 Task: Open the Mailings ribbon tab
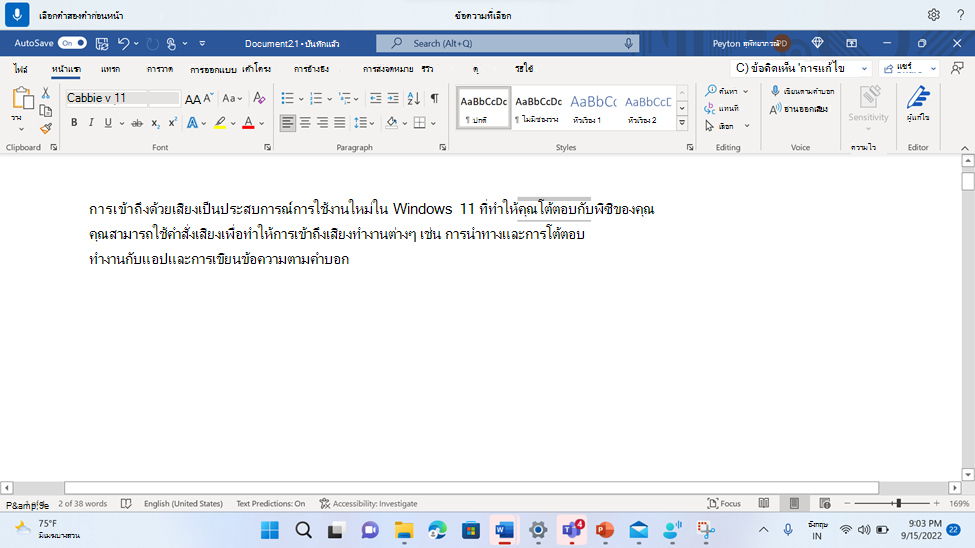388,69
